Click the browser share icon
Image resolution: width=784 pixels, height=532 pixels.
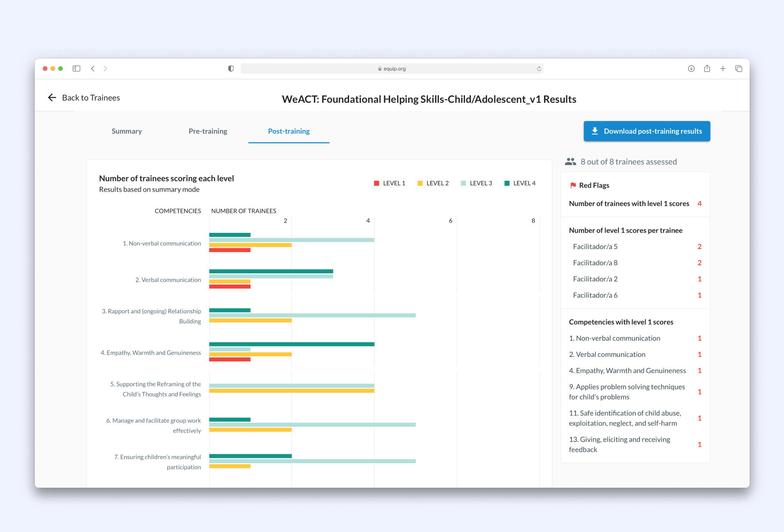707,69
